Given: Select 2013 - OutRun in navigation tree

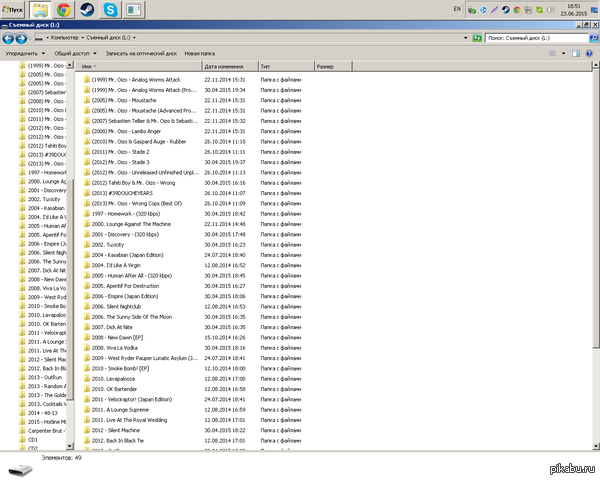Looking at the screenshot, I should (x=41, y=378).
